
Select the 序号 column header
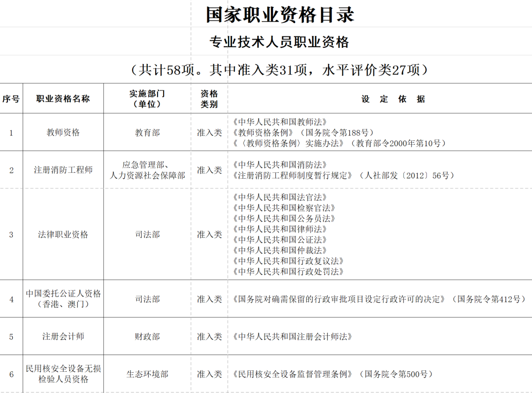(x=11, y=98)
